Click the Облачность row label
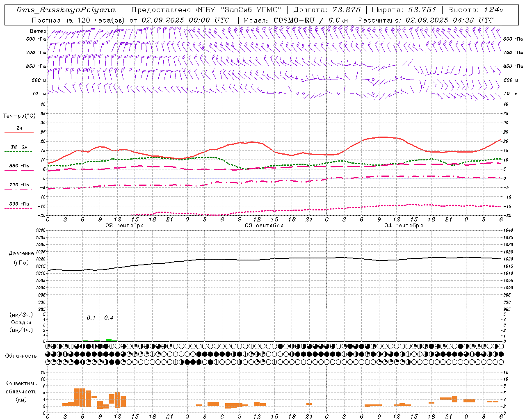The width and height of the screenshot is (525, 420). [x=21, y=356]
